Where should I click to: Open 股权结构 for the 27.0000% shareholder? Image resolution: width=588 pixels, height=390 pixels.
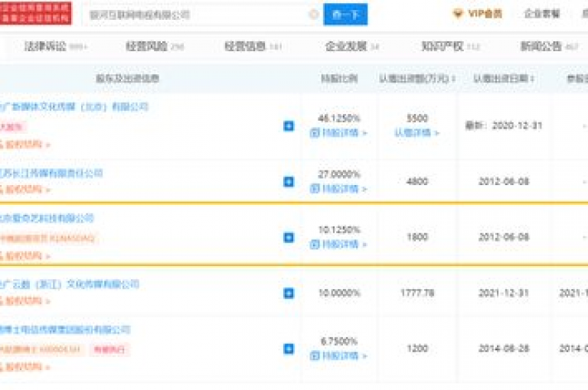tap(25, 190)
